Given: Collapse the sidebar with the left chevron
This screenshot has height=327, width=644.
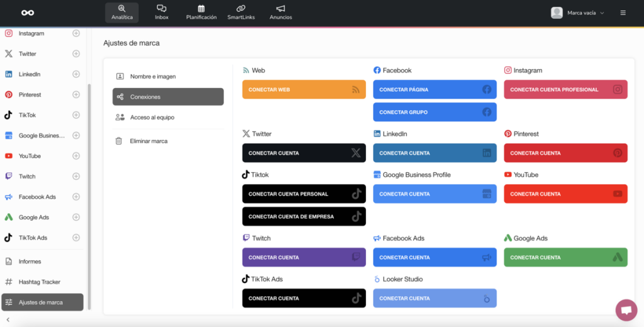Looking at the screenshot, I should click(8, 319).
